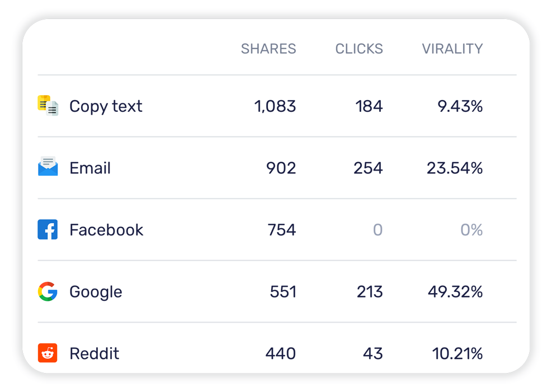Select the Copy text row label
The width and height of the screenshot is (552, 392).
(106, 106)
